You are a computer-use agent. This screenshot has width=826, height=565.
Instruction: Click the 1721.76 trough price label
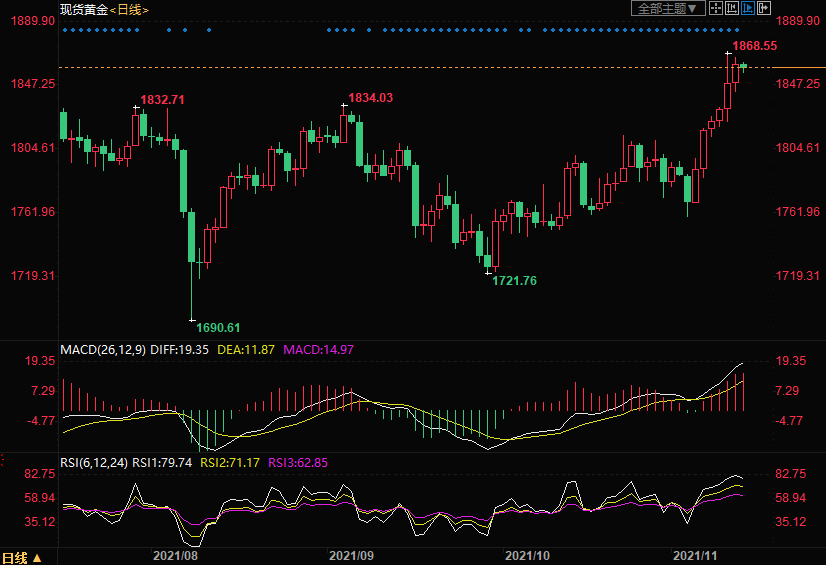(514, 281)
